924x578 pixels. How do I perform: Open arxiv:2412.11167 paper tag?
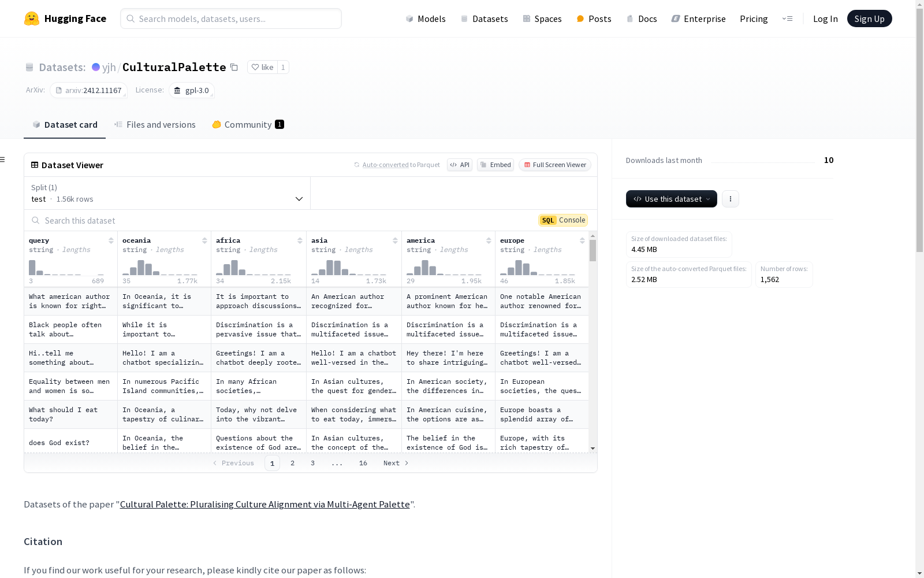[88, 90]
